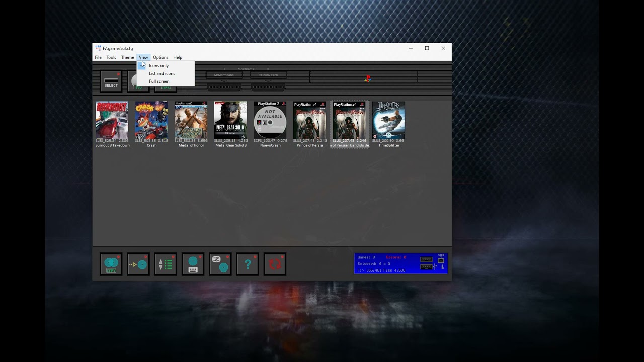Open the Help menu

178,57
